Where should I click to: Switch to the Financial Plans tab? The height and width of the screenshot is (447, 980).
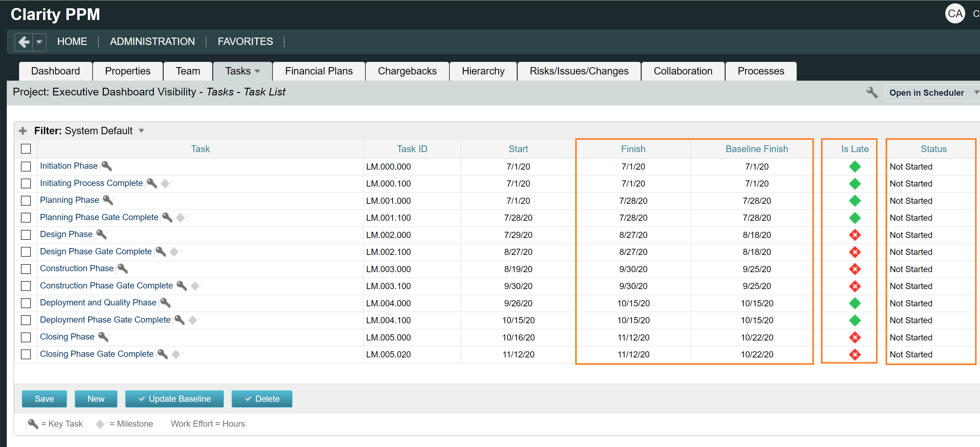[x=318, y=71]
